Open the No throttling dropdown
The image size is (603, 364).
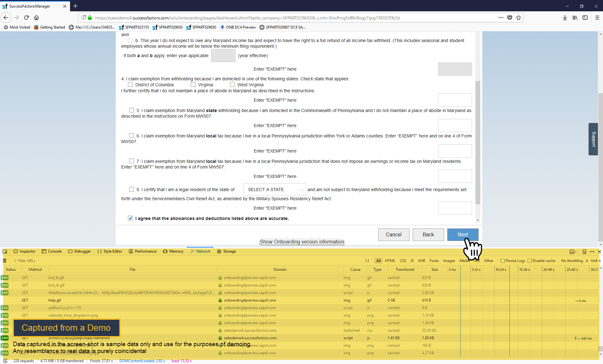click(x=574, y=260)
